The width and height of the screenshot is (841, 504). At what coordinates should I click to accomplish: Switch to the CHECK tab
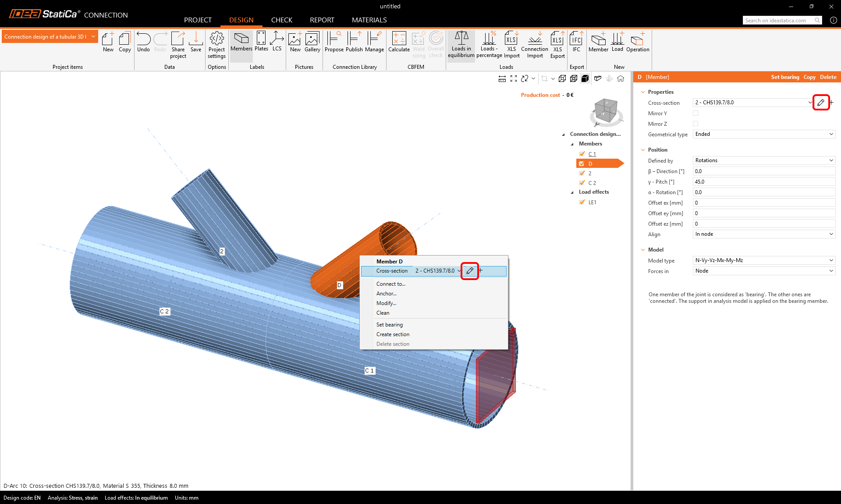281,20
